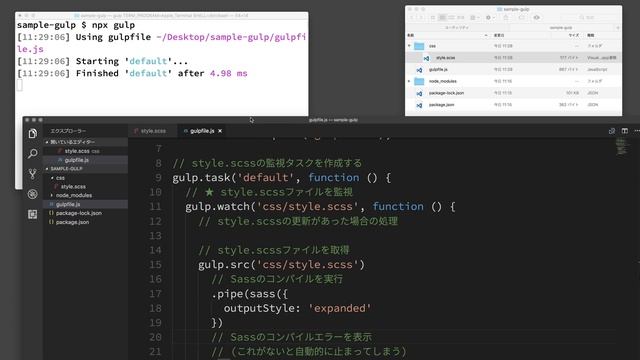
Task: Open Finder action gear menu
Action: pos(490,18)
